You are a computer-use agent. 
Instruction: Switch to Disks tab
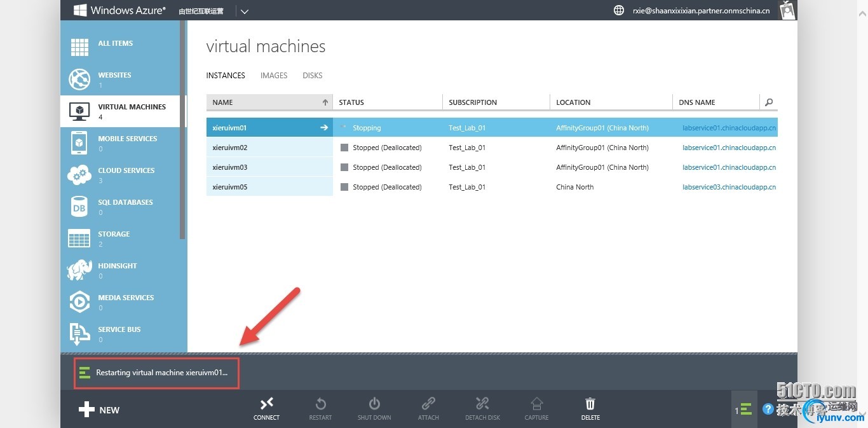pyautogui.click(x=313, y=75)
